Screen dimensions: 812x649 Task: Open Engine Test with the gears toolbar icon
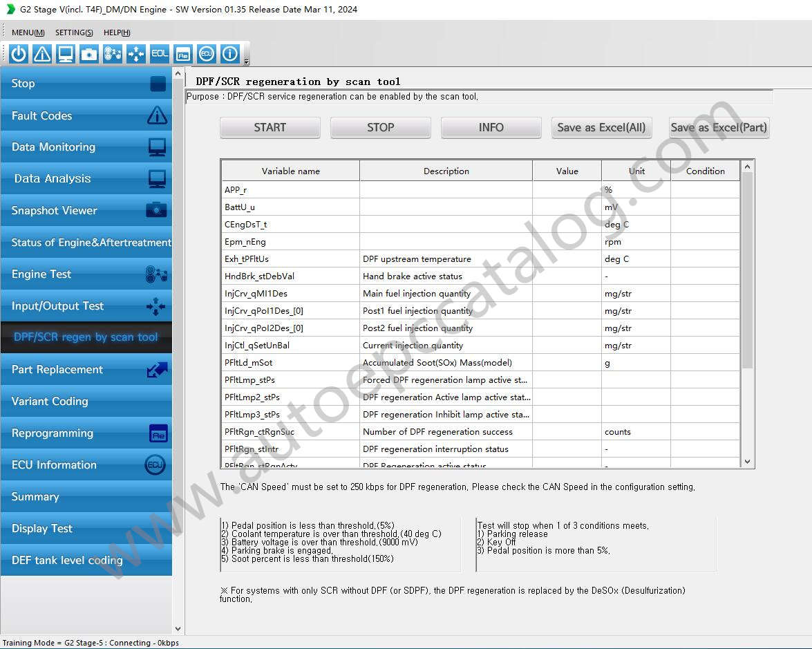click(112, 53)
